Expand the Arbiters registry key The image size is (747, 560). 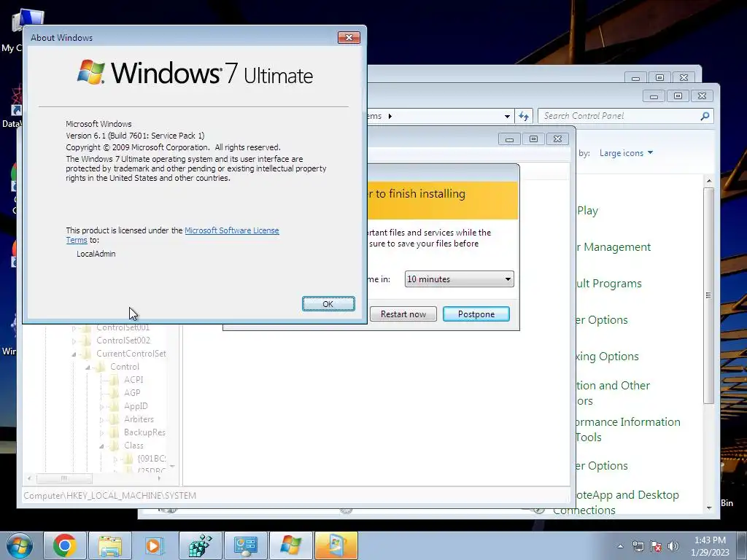pyautogui.click(x=101, y=419)
